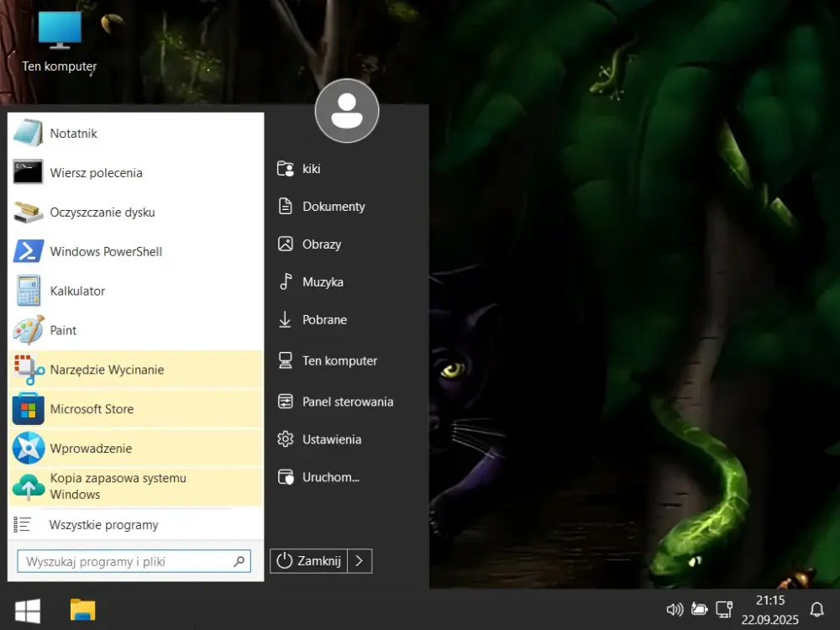This screenshot has width=840, height=630.
Task: Open the Microsoft Store
Action: click(x=92, y=409)
